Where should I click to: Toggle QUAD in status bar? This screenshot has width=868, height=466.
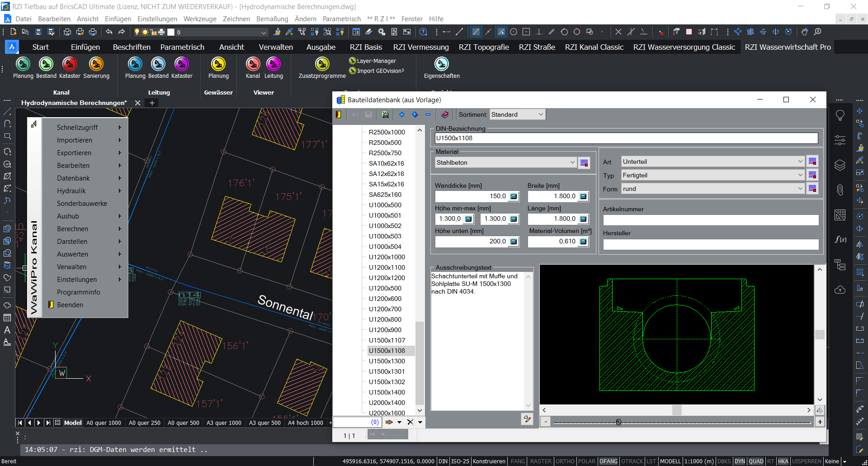pyautogui.click(x=756, y=461)
